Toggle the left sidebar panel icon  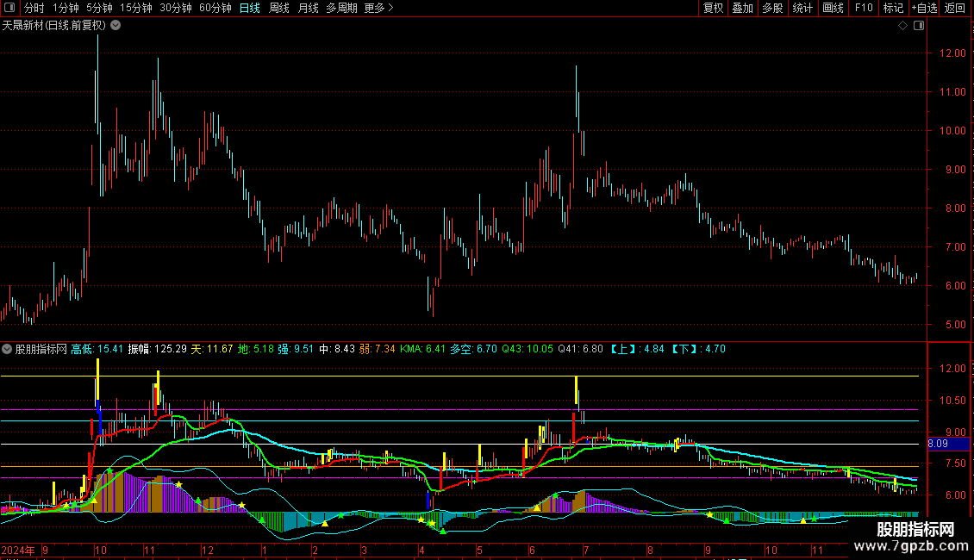pos(9,8)
